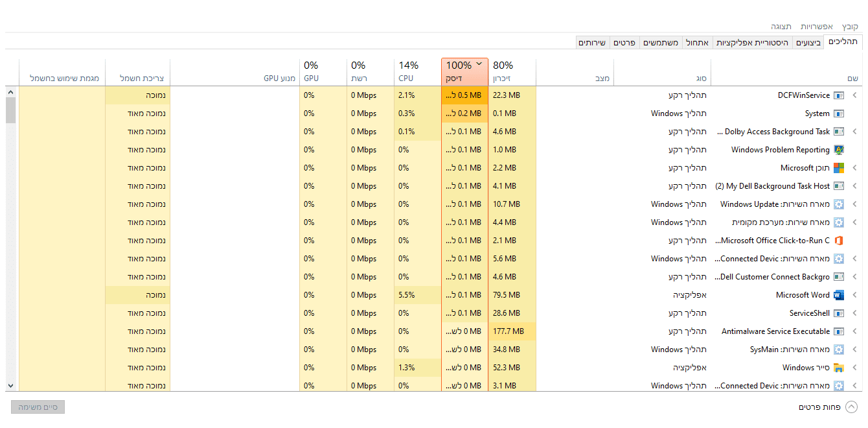Open the תצוגה menu
Screen dimensions: 868x428
(x=781, y=27)
